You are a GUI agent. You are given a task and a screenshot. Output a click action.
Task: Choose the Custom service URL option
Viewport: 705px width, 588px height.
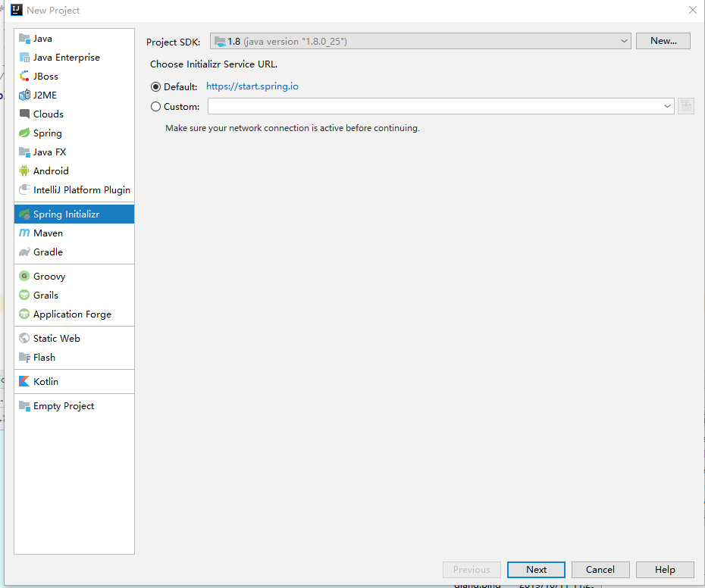point(155,106)
